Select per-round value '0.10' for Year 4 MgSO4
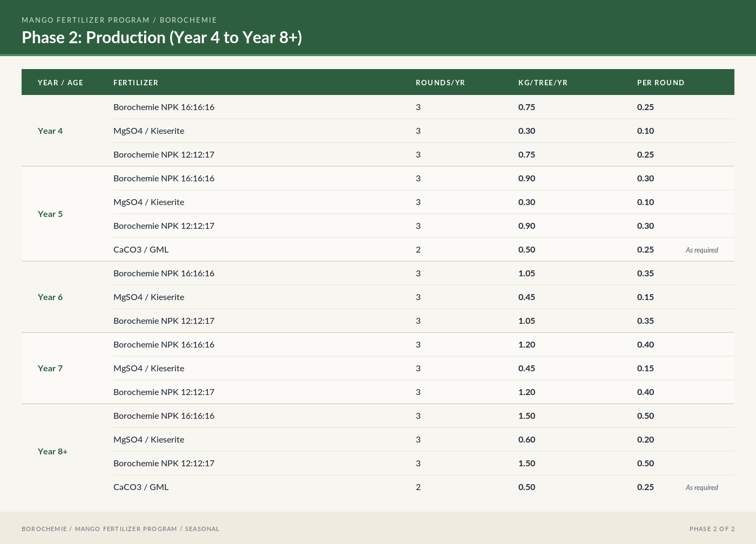The height and width of the screenshot is (544, 756). tap(646, 131)
